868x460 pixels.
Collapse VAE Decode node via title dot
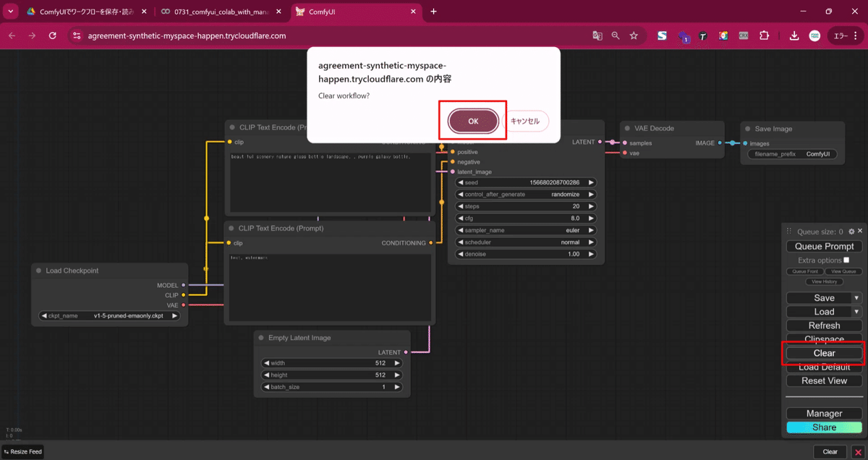pos(627,128)
